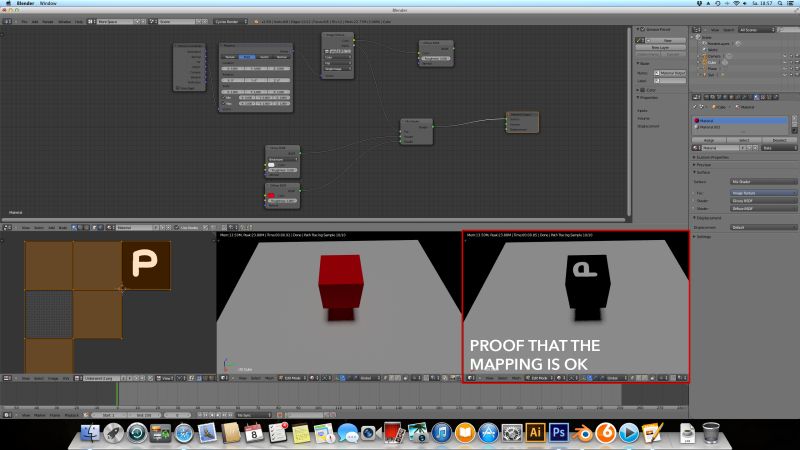The width and height of the screenshot is (800, 450).
Task: Toggle visibility eye for Cube in outliner
Action: [785, 62]
